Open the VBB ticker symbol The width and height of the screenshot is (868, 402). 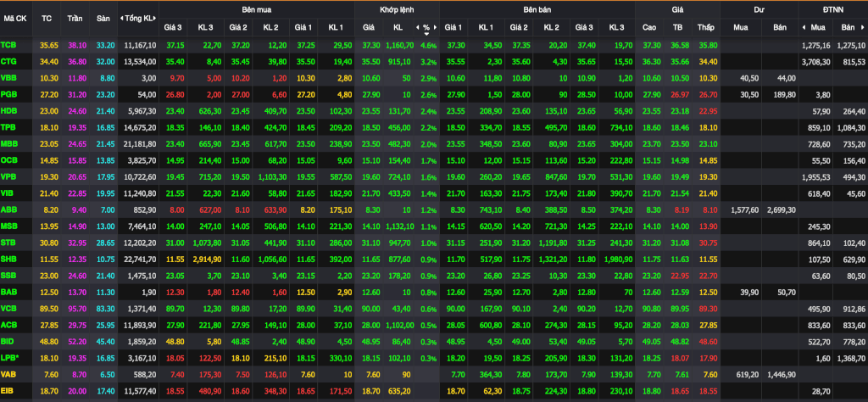pyautogui.click(x=8, y=77)
